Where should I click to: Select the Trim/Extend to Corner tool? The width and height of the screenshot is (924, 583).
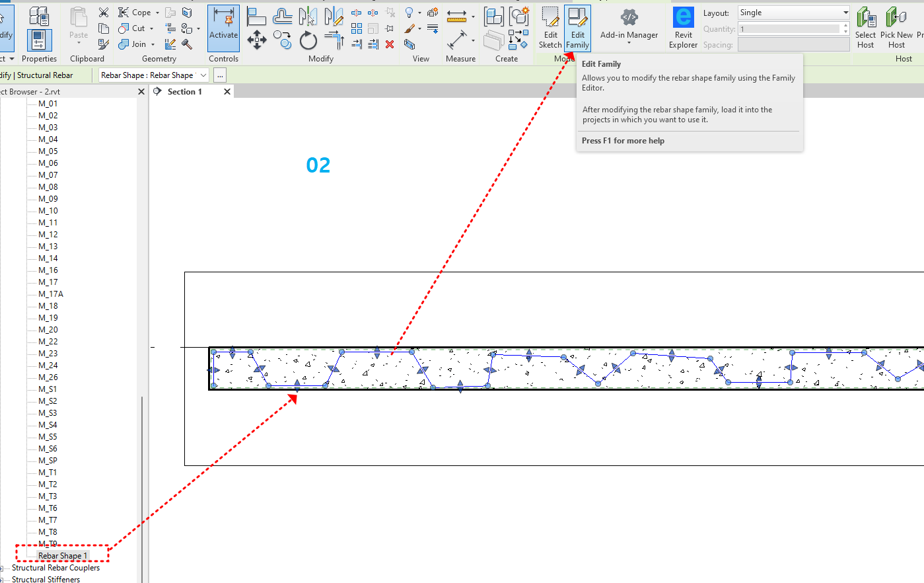tap(334, 40)
